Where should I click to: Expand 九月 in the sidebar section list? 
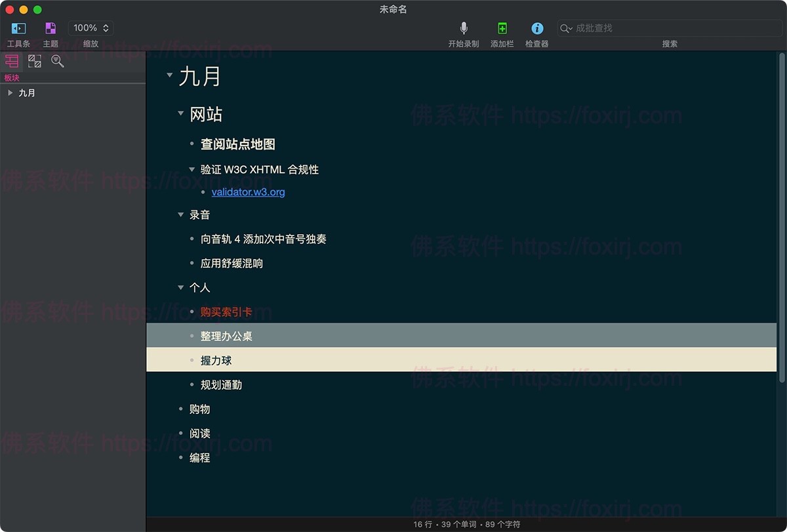pyautogui.click(x=11, y=92)
